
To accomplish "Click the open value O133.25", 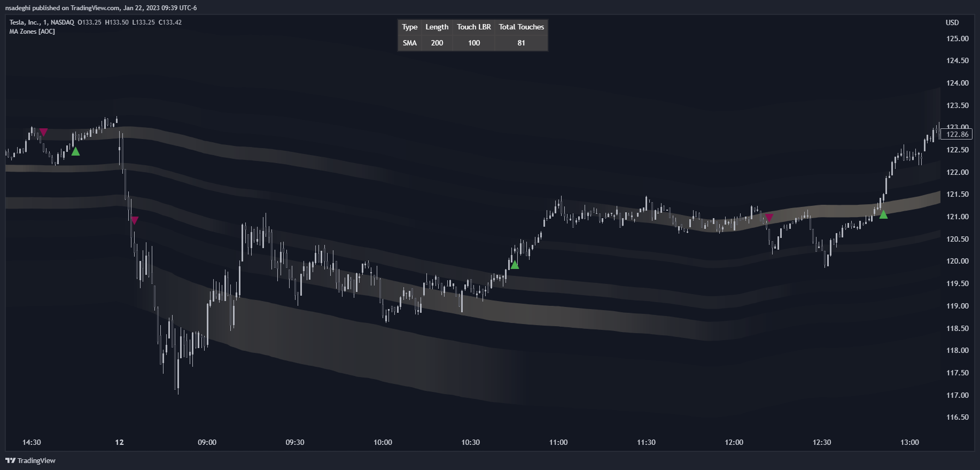I will [x=89, y=22].
